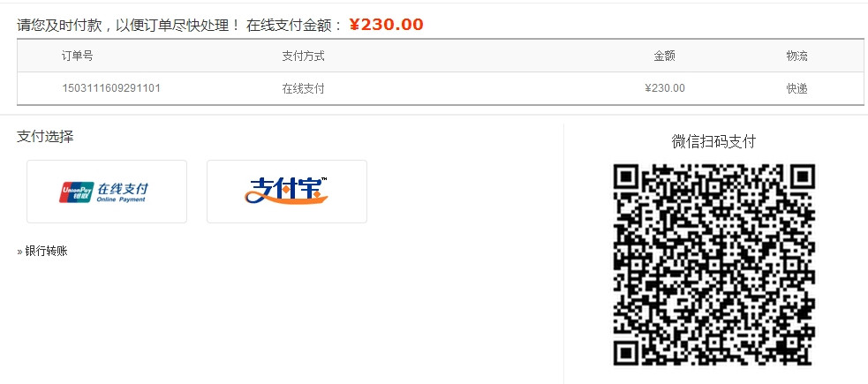868x384 pixels.
Task: Click the 支付方式 column header
Action: (x=303, y=56)
